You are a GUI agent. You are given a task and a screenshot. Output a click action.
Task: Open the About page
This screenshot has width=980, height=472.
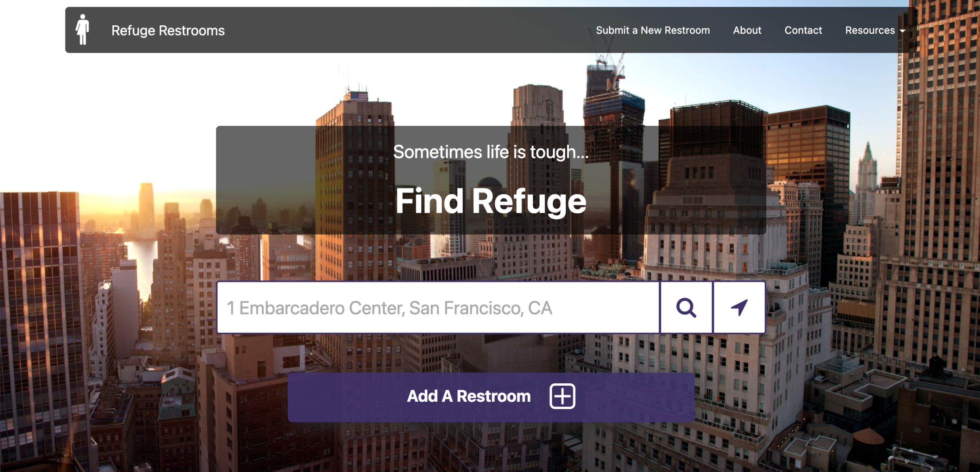(x=747, y=30)
